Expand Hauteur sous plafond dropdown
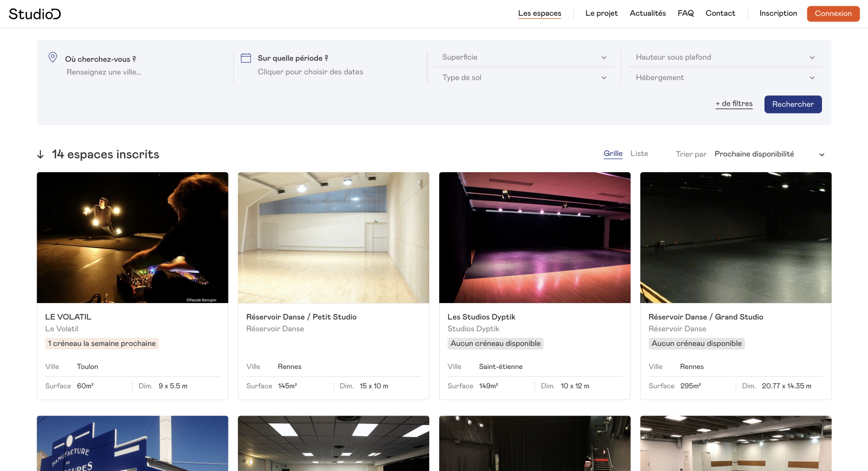Viewport: 868px width, 471px height. coord(725,57)
